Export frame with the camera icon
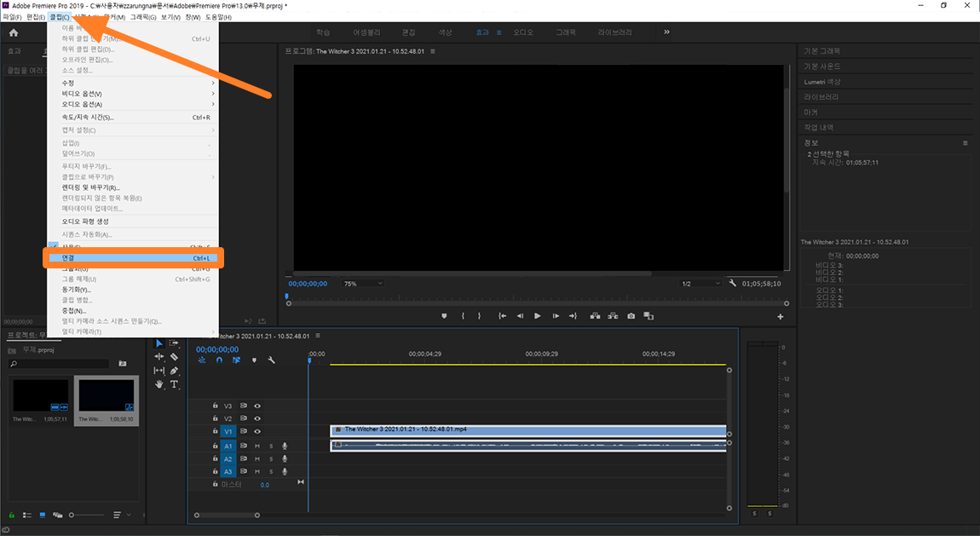 pos(631,316)
